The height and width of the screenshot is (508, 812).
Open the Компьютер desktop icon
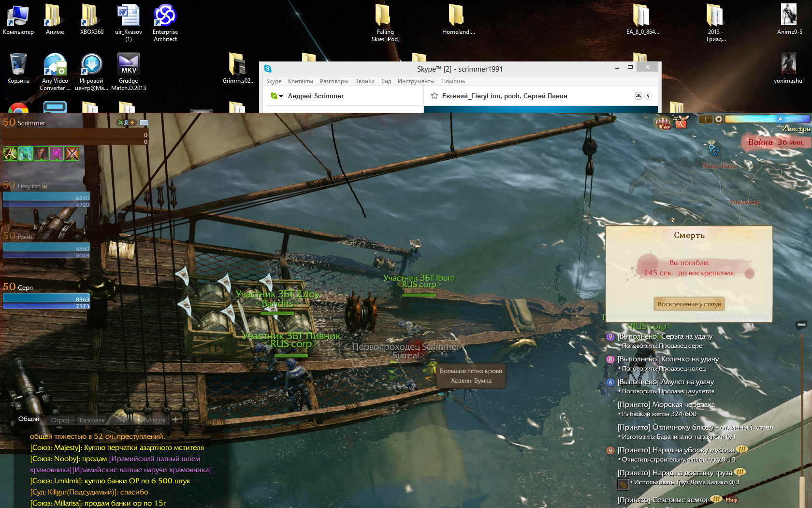tap(18, 20)
